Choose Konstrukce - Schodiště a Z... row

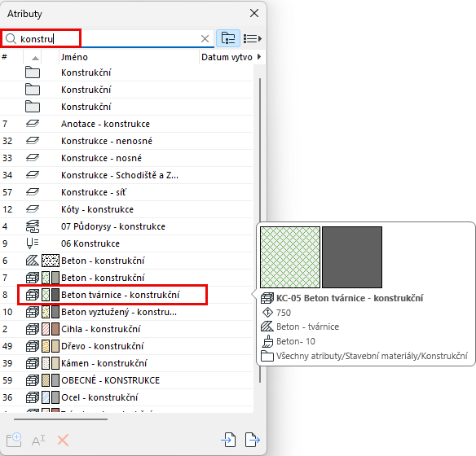(126, 175)
